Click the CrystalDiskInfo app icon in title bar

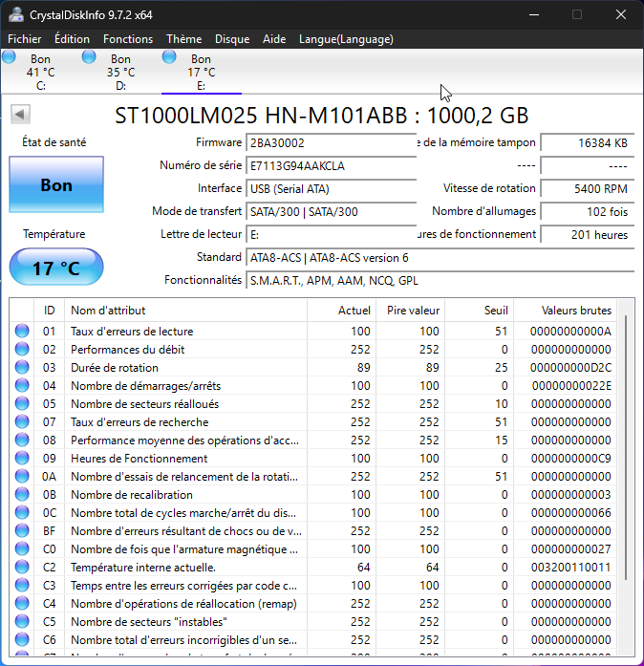(x=16, y=14)
